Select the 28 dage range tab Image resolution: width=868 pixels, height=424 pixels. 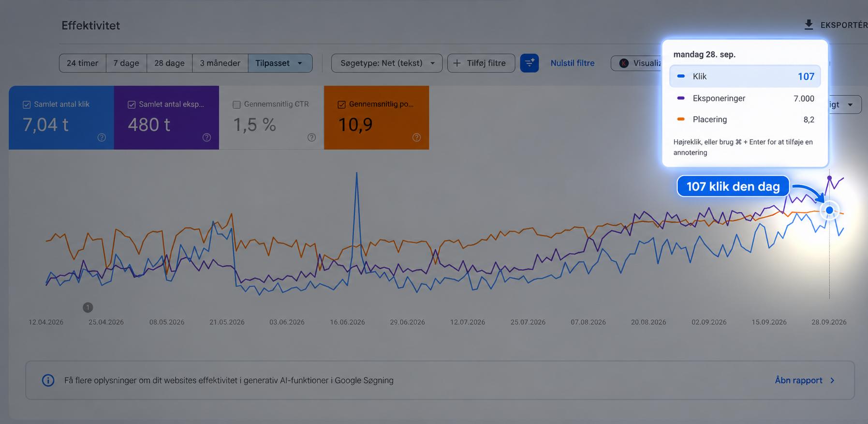pos(170,63)
